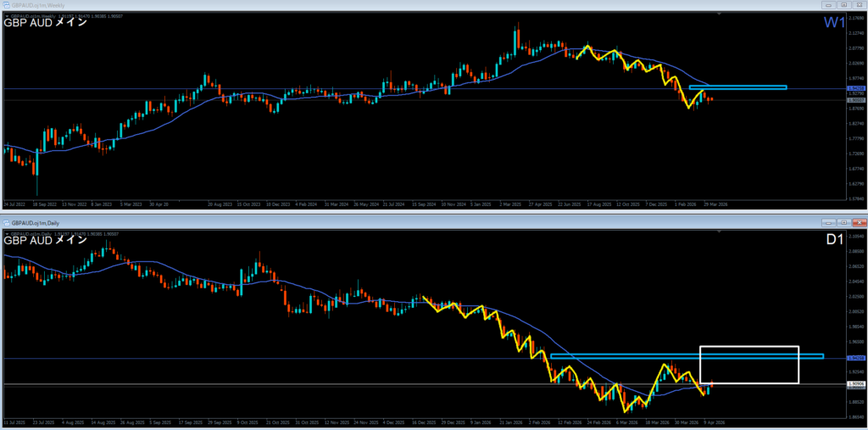Select the cyan rectangle object in Weekly chart
This screenshot has width=868, height=430.
click(738, 87)
